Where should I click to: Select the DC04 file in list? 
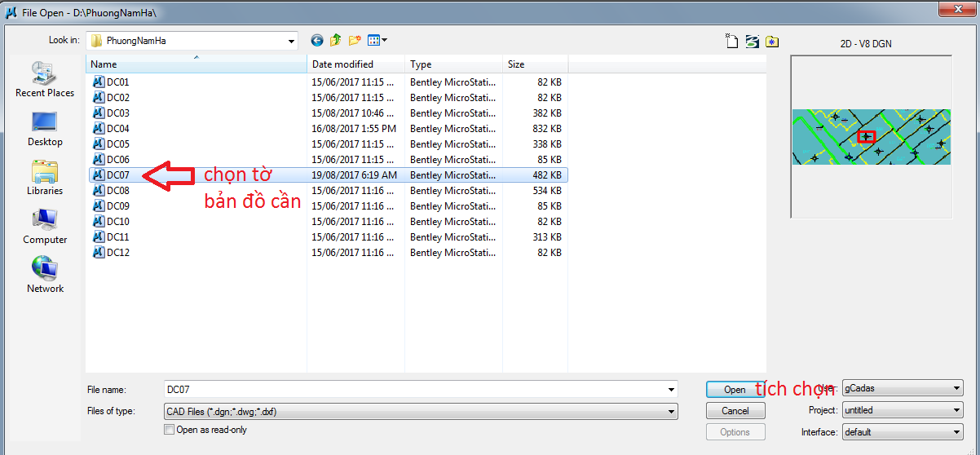[x=118, y=129]
